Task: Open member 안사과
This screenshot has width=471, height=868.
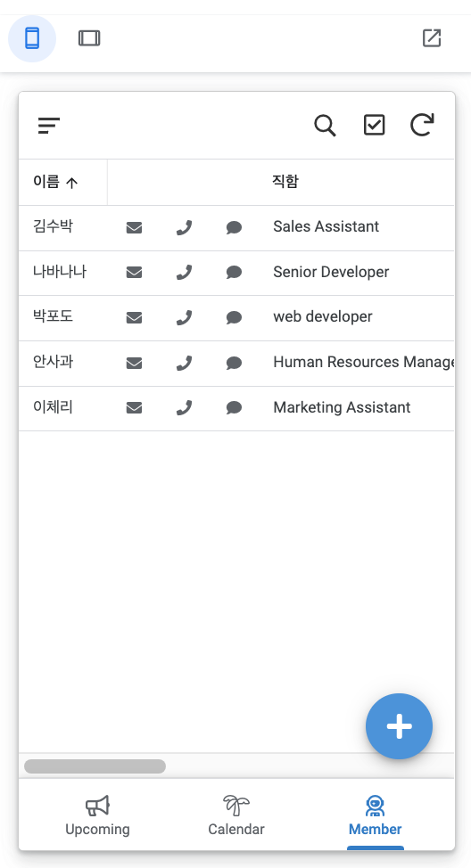Action: click(53, 362)
